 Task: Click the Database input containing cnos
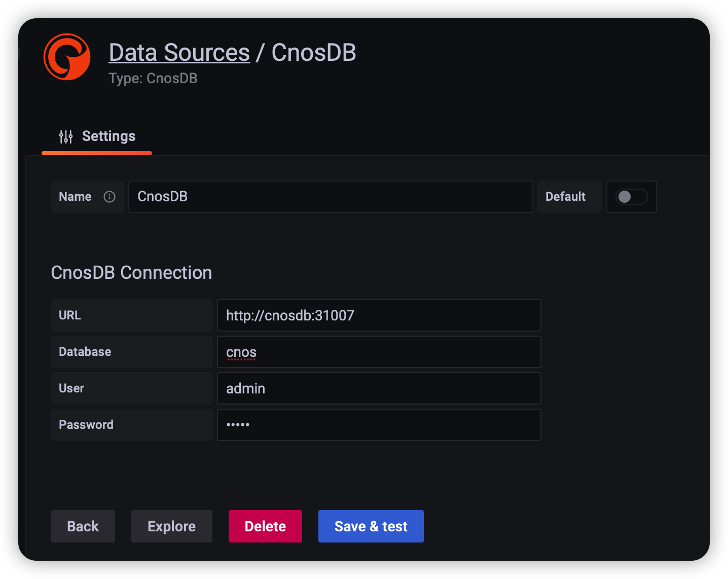379,352
